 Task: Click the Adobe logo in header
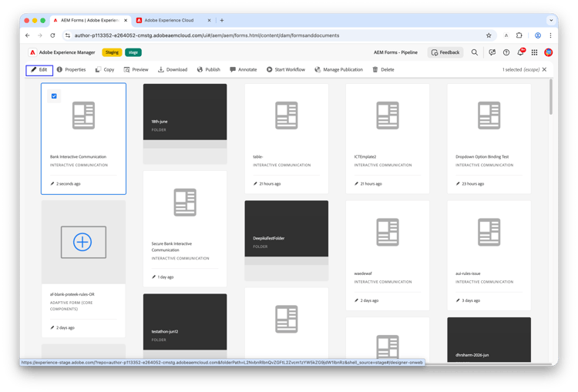tap(33, 52)
